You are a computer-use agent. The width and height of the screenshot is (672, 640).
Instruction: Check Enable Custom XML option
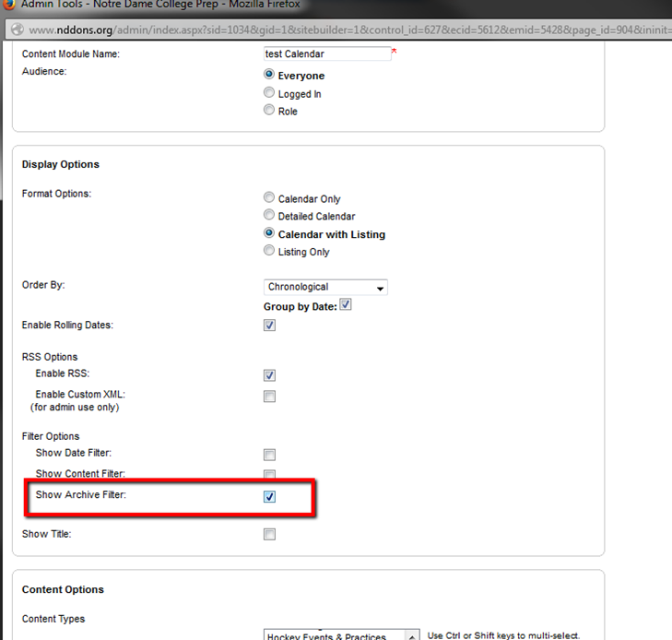pyautogui.click(x=269, y=397)
